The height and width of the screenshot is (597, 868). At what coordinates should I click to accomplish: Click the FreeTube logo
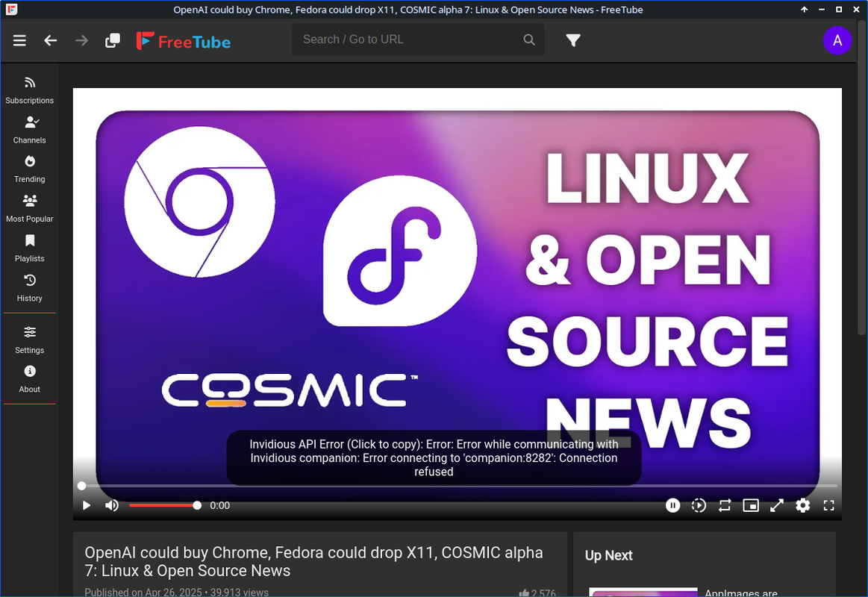[184, 41]
